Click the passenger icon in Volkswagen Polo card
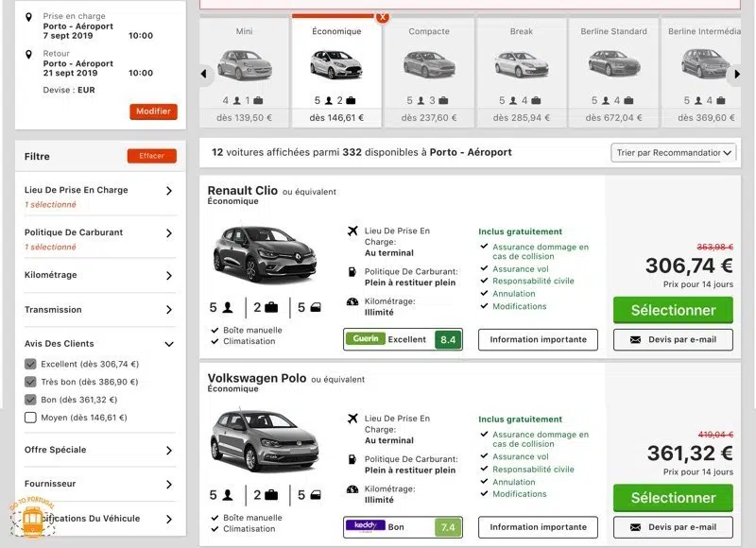 (228, 495)
